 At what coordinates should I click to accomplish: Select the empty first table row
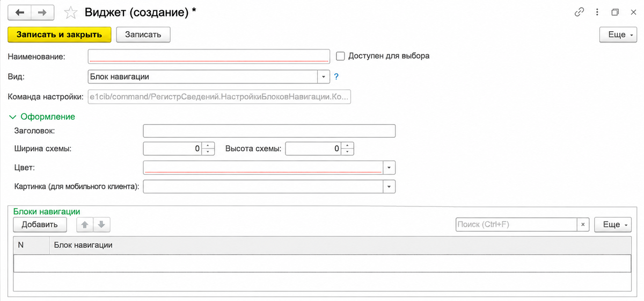tap(322, 263)
